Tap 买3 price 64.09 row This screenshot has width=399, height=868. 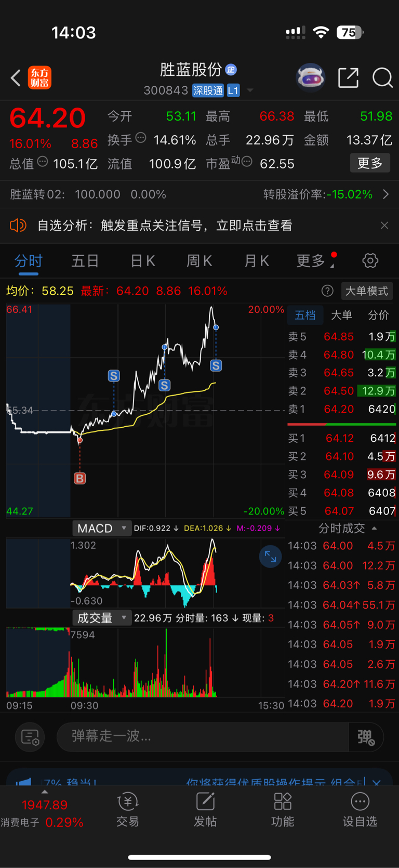click(342, 475)
